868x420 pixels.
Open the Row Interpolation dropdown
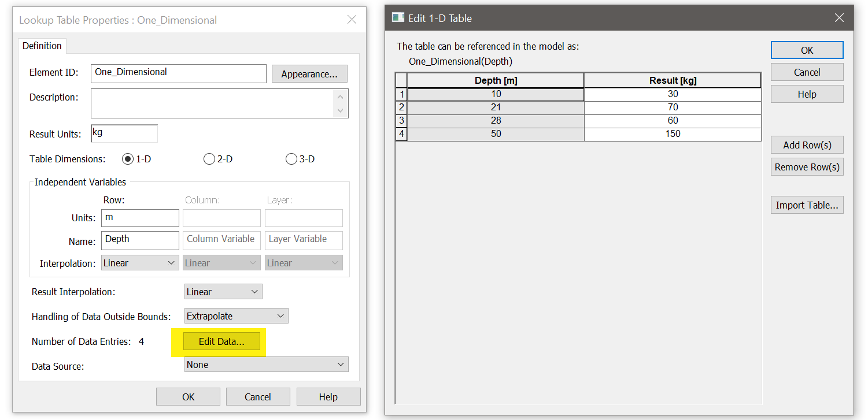coord(140,263)
